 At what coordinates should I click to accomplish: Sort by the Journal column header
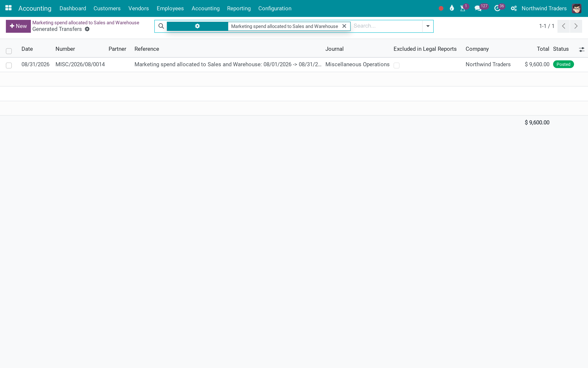(x=334, y=49)
